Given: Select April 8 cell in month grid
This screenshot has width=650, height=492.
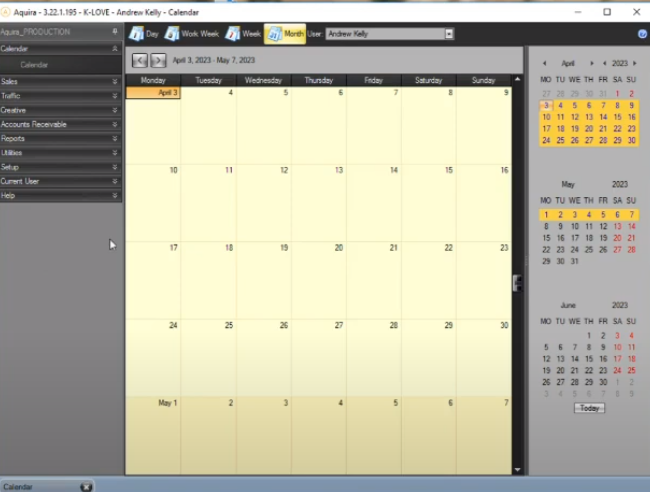Looking at the screenshot, I should click(x=429, y=126).
